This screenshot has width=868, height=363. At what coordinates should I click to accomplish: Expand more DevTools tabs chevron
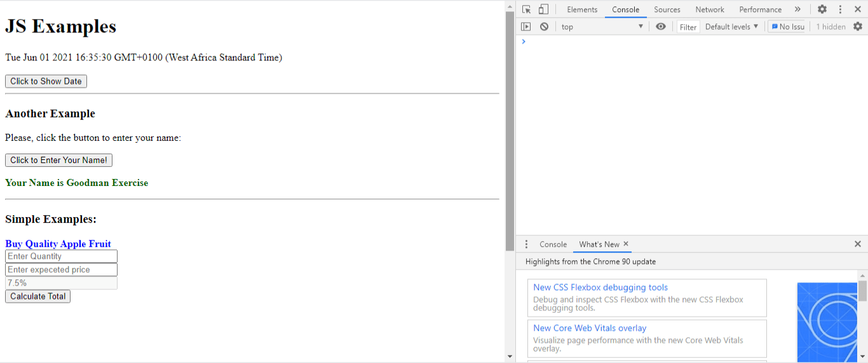pos(797,10)
